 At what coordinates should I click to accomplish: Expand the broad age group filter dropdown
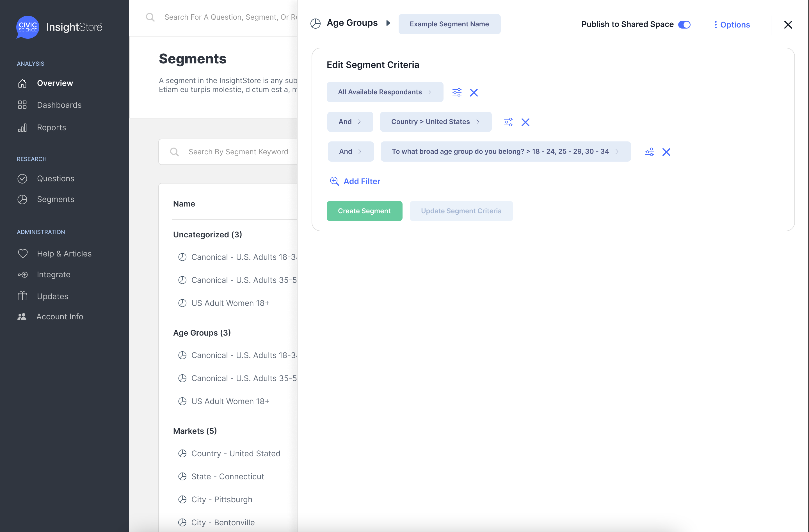505,152
